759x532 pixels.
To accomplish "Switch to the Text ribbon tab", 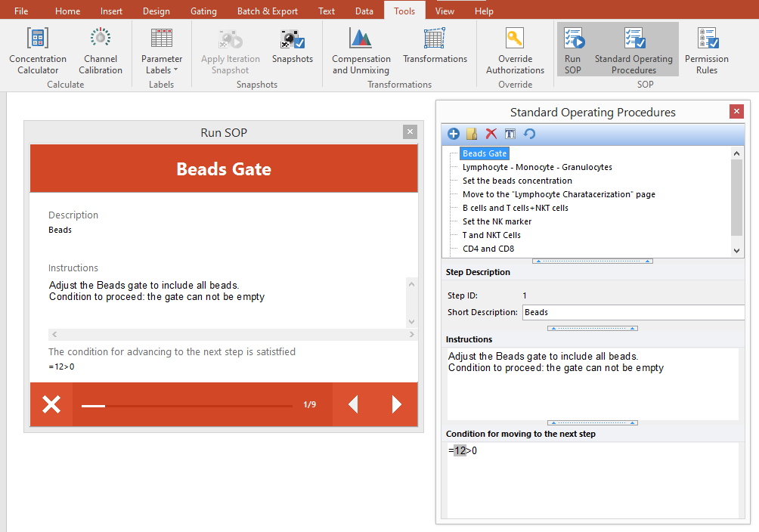I will click(x=327, y=11).
